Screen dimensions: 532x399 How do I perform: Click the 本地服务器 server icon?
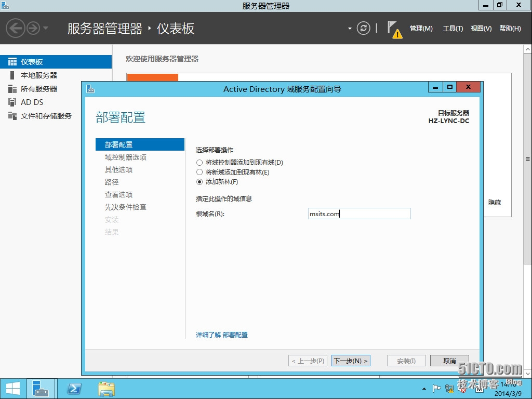click(x=12, y=75)
